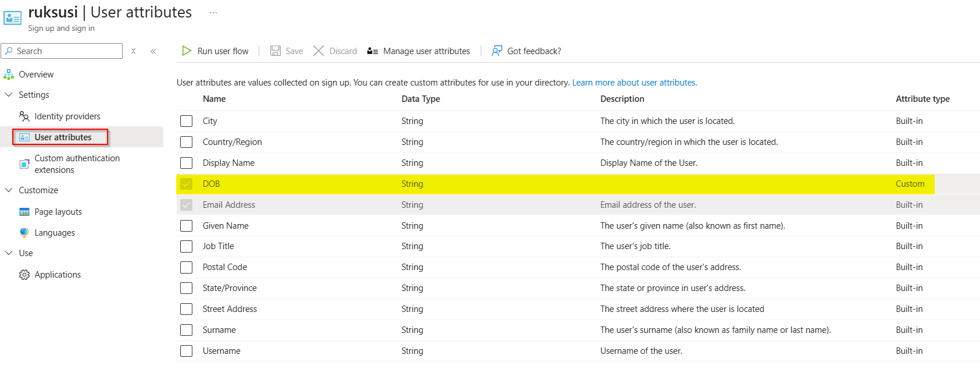Click the Save button label
980x369 pixels.
[x=294, y=51]
